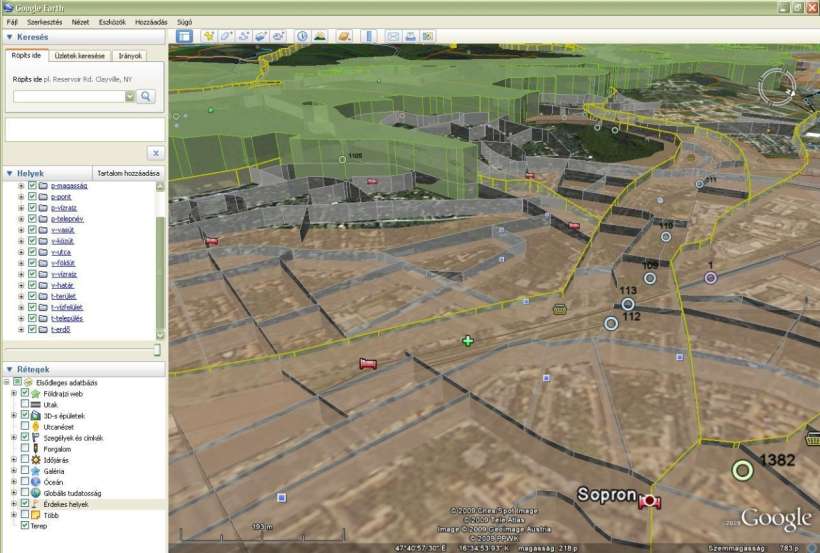
Task: Collapse the Rétegek panel triangle
Action: tap(9, 369)
